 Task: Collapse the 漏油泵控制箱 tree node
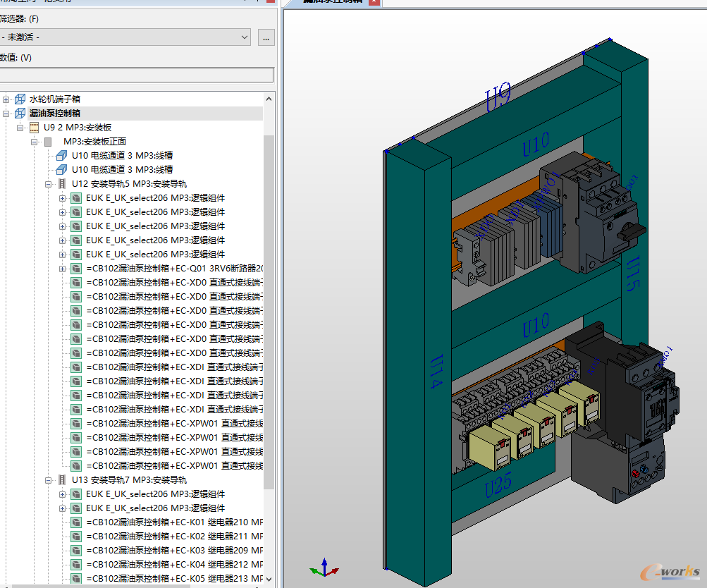point(6,114)
